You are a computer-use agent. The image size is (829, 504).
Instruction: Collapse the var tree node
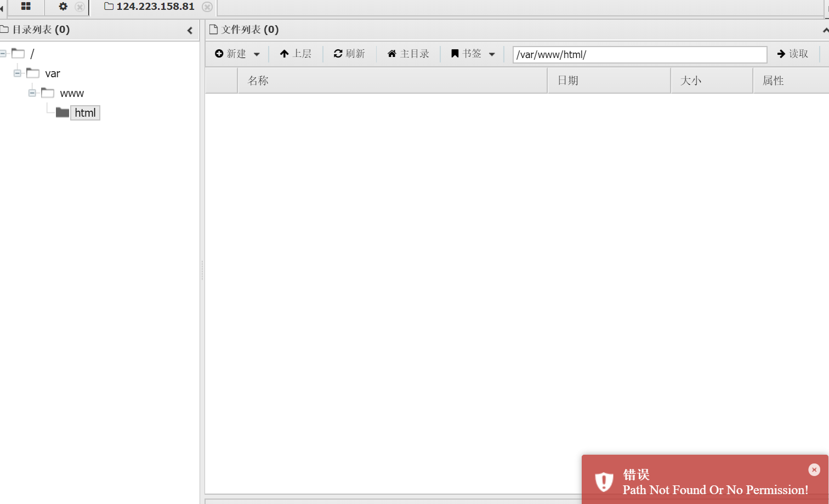click(x=18, y=73)
